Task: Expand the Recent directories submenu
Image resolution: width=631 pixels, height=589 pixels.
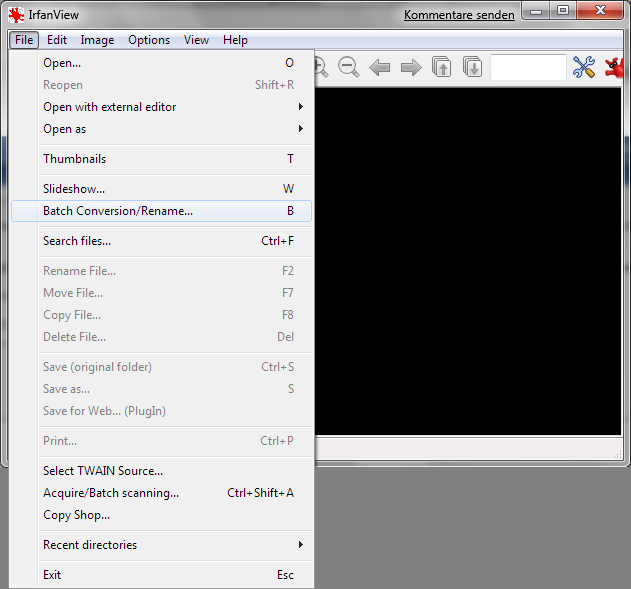Action: [x=161, y=545]
